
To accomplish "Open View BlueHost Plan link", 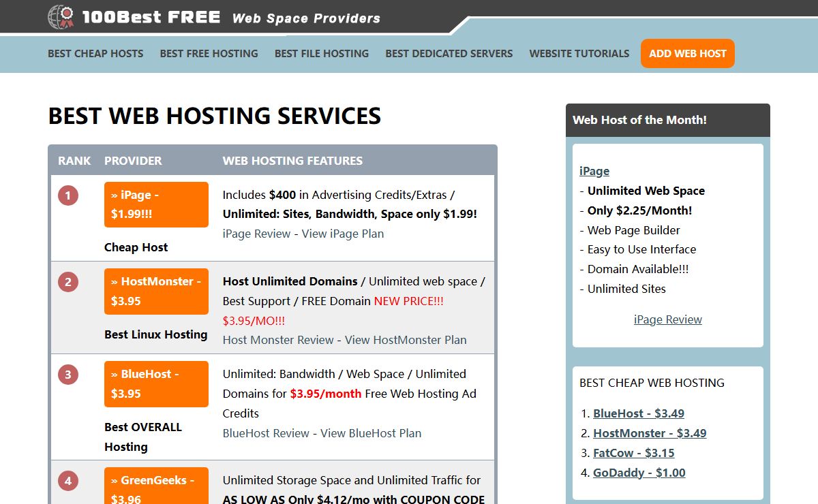I will 371,433.
